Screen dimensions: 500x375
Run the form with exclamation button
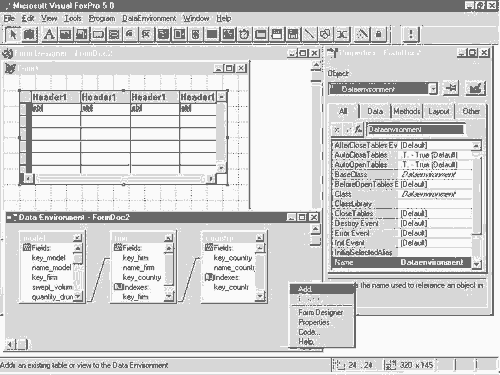411,34
